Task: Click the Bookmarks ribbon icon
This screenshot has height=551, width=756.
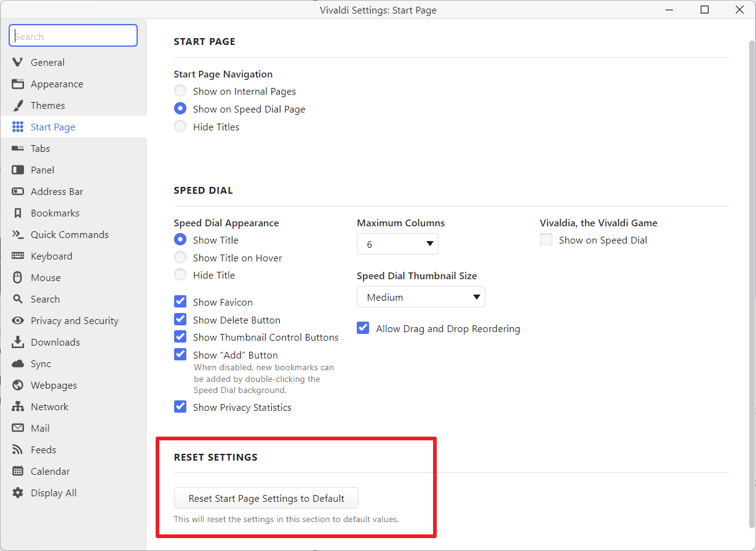Action: [x=18, y=213]
